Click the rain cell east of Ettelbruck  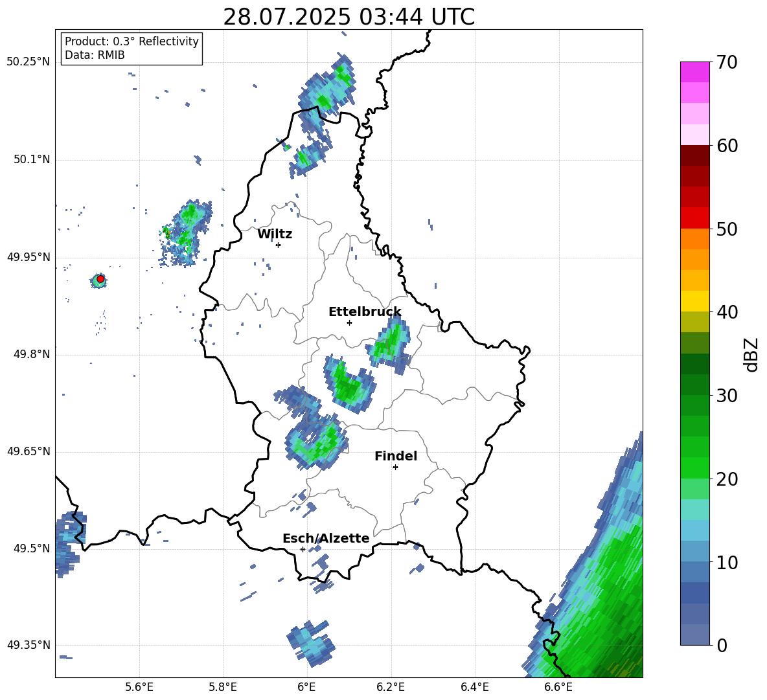pos(391,344)
